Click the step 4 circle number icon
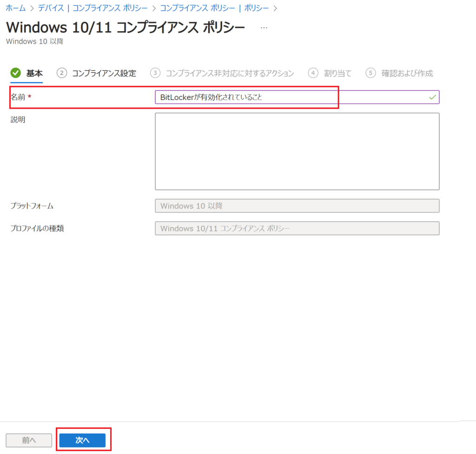Screen dimensions: 476x454 [x=313, y=73]
